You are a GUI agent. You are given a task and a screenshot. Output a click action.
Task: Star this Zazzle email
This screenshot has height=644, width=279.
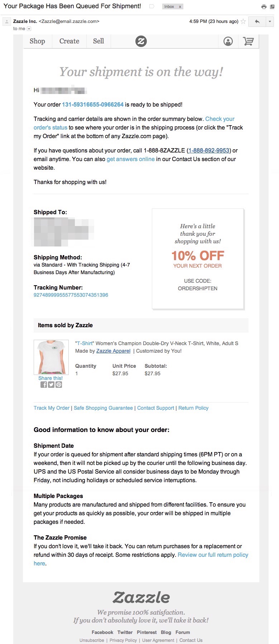coord(243,22)
